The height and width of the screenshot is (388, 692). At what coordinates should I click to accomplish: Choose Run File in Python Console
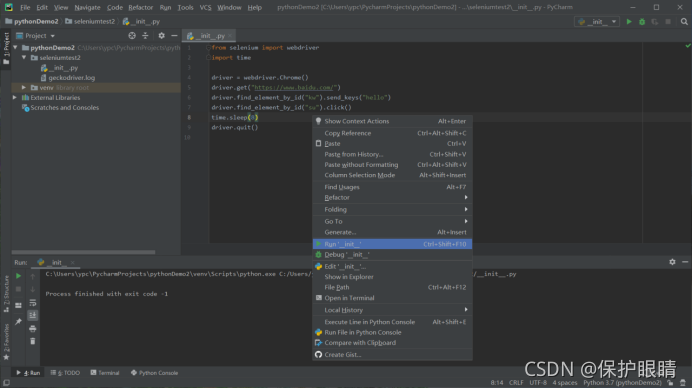pyautogui.click(x=392, y=332)
